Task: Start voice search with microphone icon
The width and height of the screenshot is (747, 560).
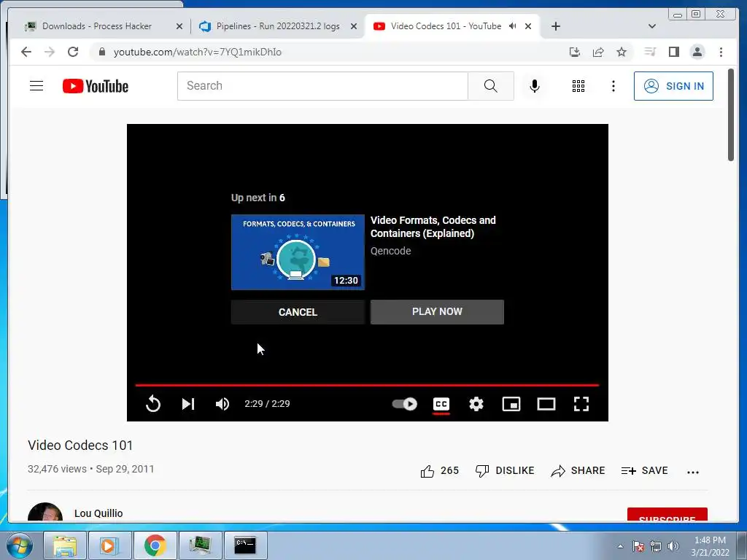Action: [x=535, y=86]
